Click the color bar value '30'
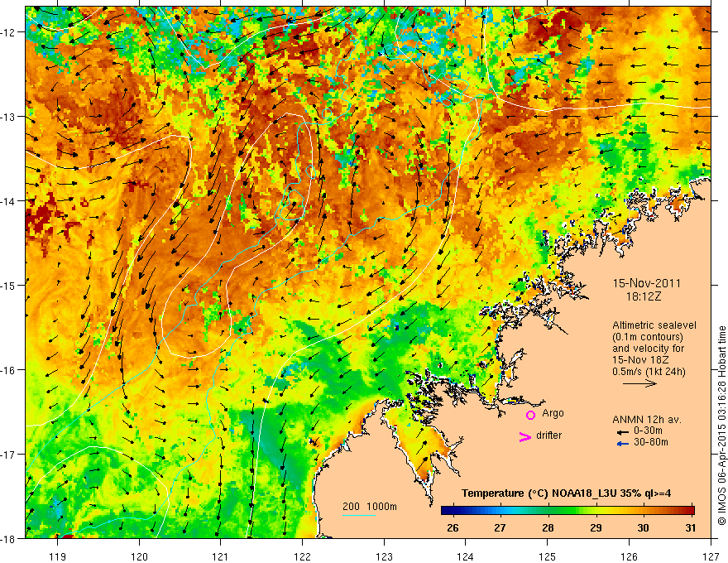 pos(643,527)
